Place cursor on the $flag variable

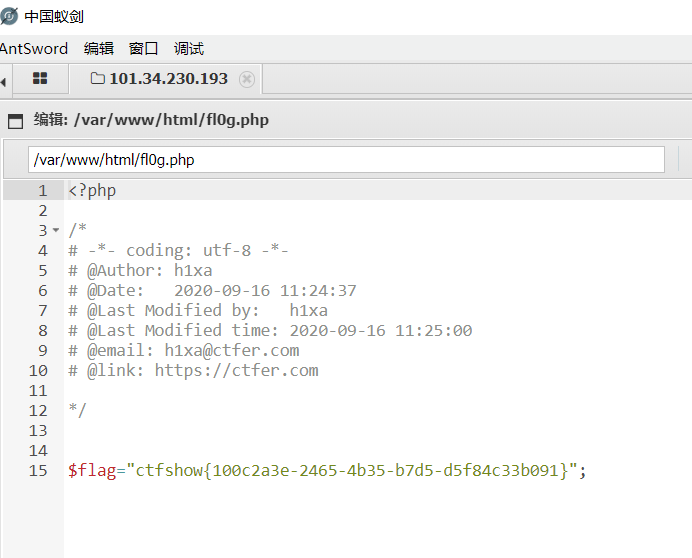(x=92, y=470)
